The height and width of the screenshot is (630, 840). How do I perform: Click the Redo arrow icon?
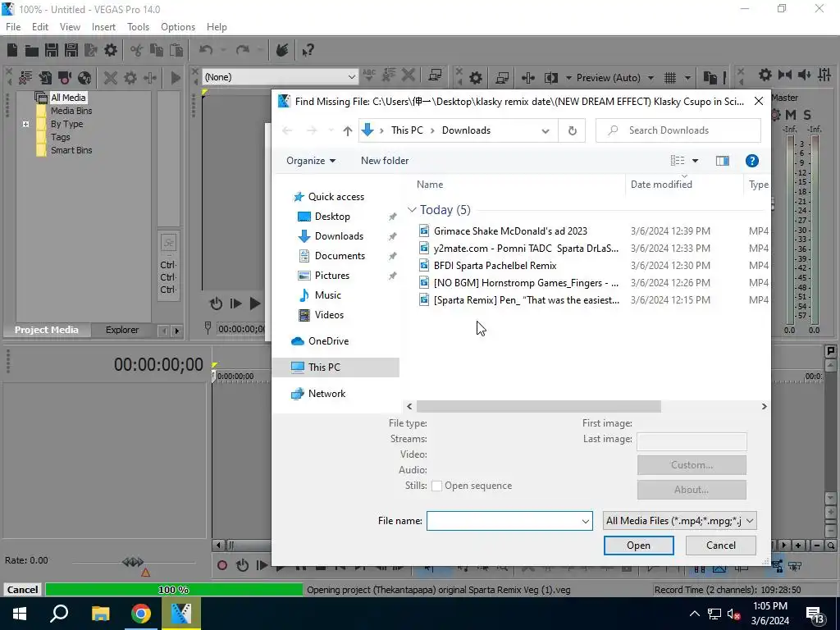tap(243, 50)
